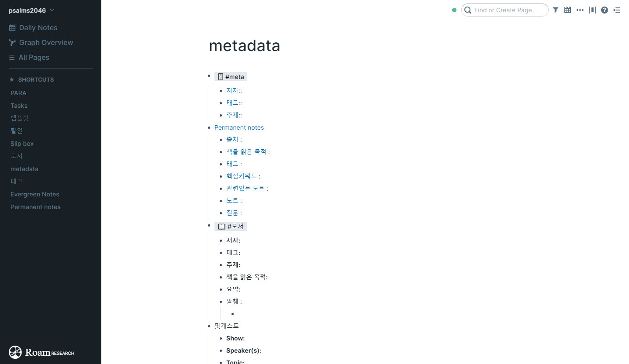Open Daily Notes in the sidebar

click(x=38, y=27)
